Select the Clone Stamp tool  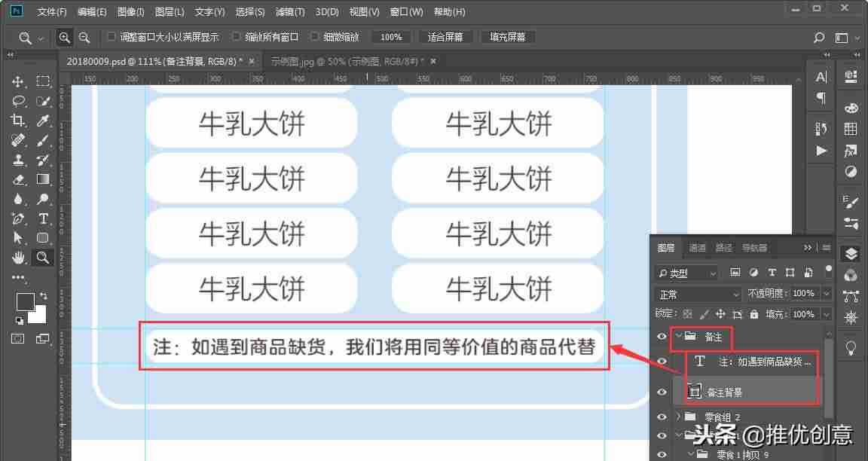tap(18, 160)
